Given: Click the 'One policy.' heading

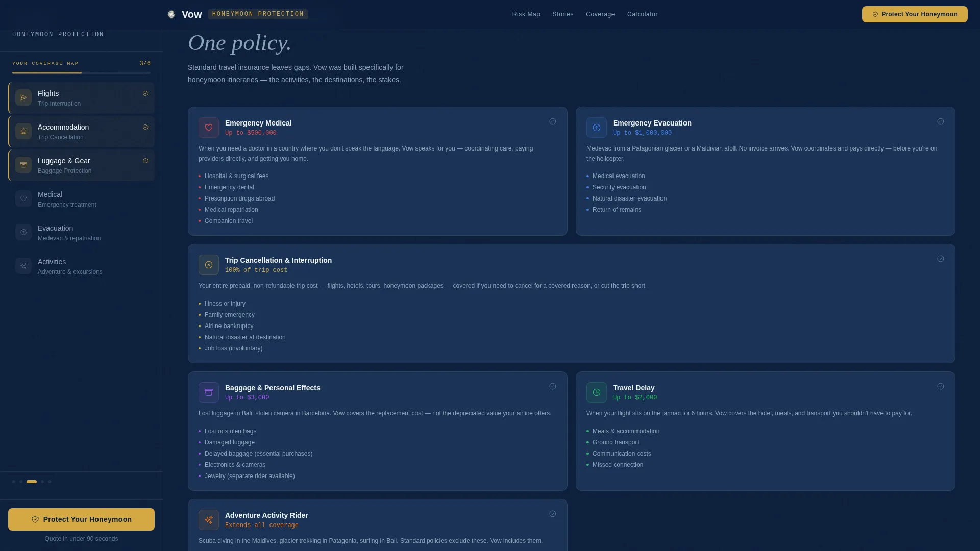Looking at the screenshot, I should 239,43.
